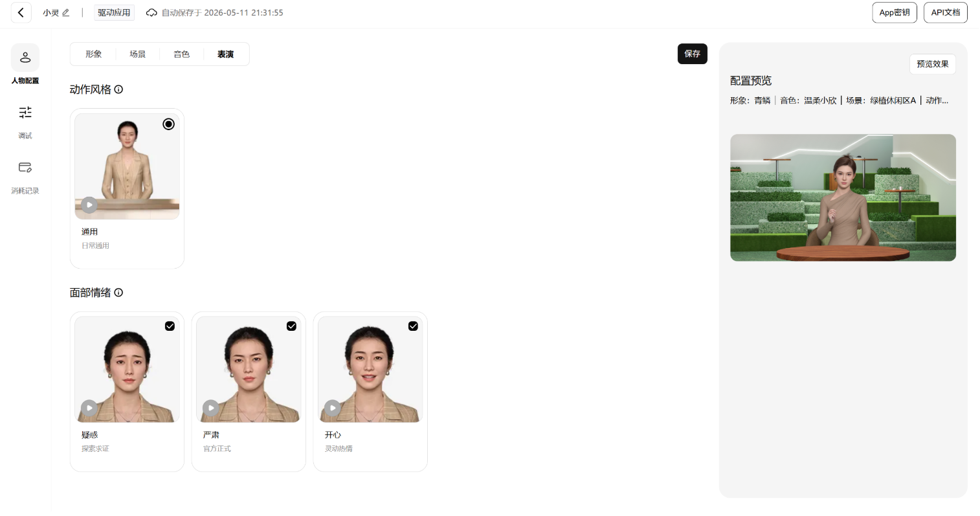Switch to the 形象 tab
980x516 pixels.
(94, 54)
